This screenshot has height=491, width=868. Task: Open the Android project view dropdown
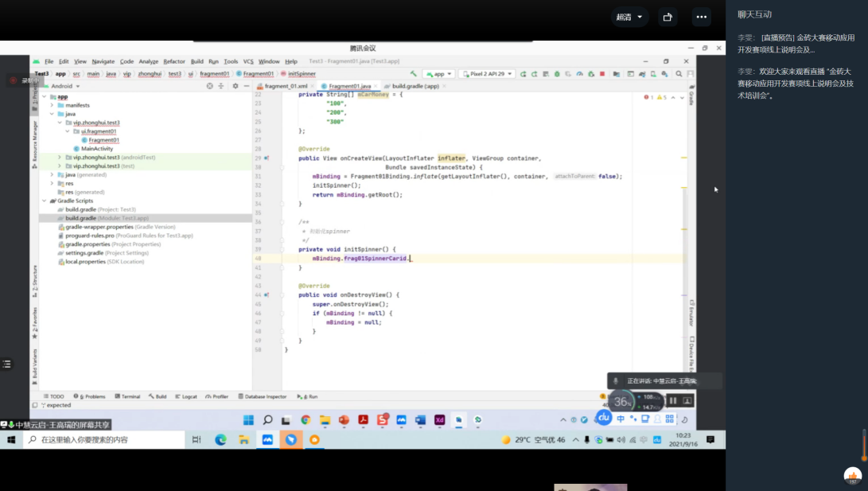coord(65,87)
